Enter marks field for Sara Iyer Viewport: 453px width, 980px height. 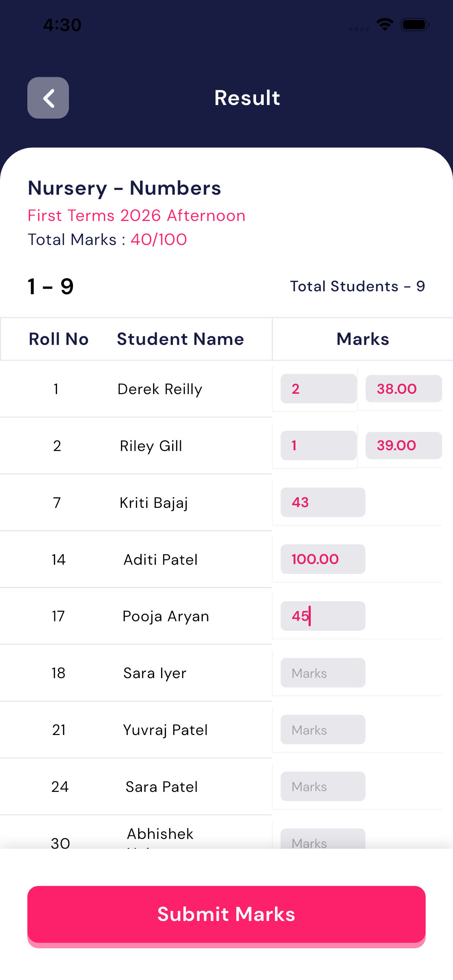(322, 673)
